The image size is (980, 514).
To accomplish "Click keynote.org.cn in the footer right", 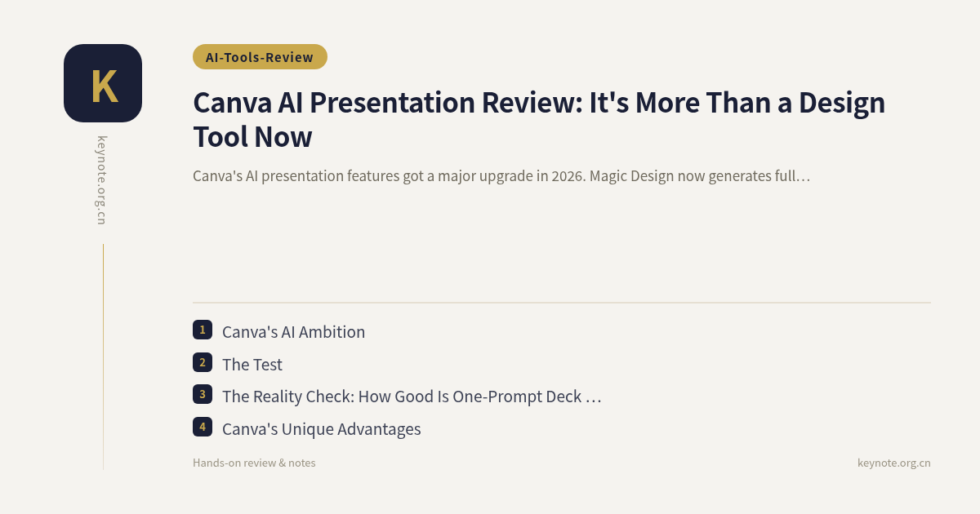I will [x=894, y=463].
